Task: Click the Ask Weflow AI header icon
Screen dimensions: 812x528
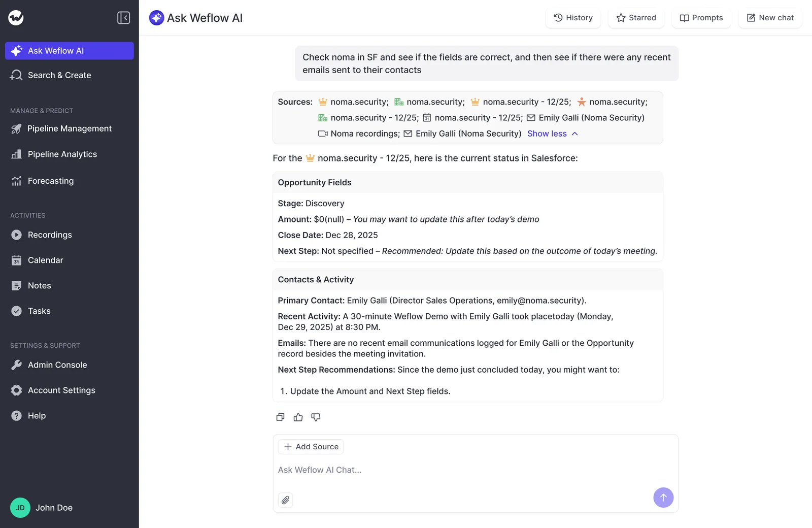Action: pyautogui.click(x=156, y=18)
